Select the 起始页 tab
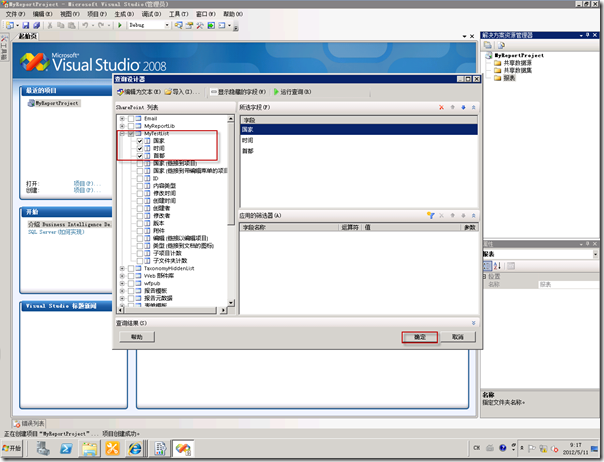The image size is (604, 462). click(x=28, y=36)
